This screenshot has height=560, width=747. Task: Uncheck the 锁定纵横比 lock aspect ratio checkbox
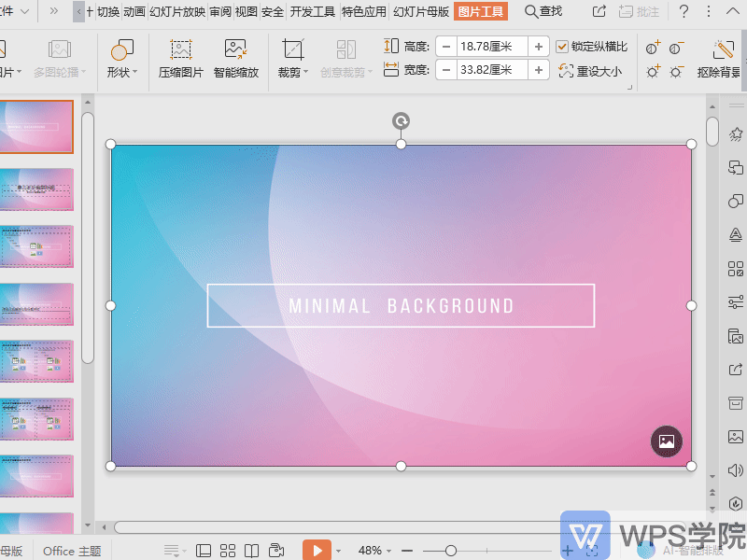[x=562, y=46]
